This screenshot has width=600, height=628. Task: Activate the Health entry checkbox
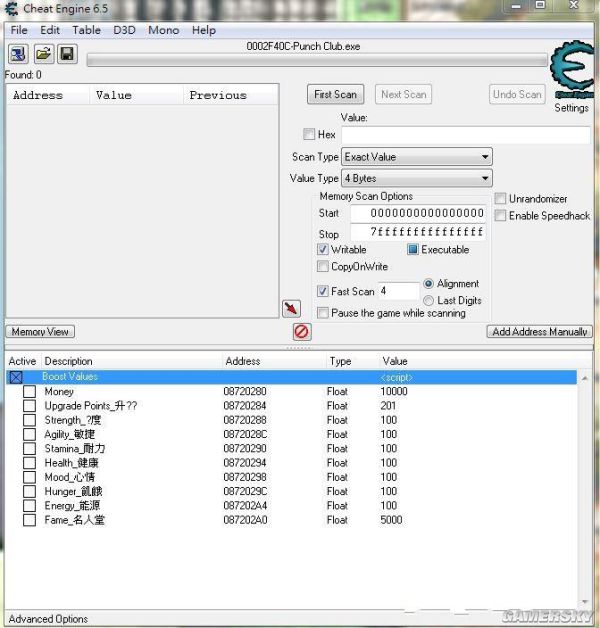(x=29, y=463)
